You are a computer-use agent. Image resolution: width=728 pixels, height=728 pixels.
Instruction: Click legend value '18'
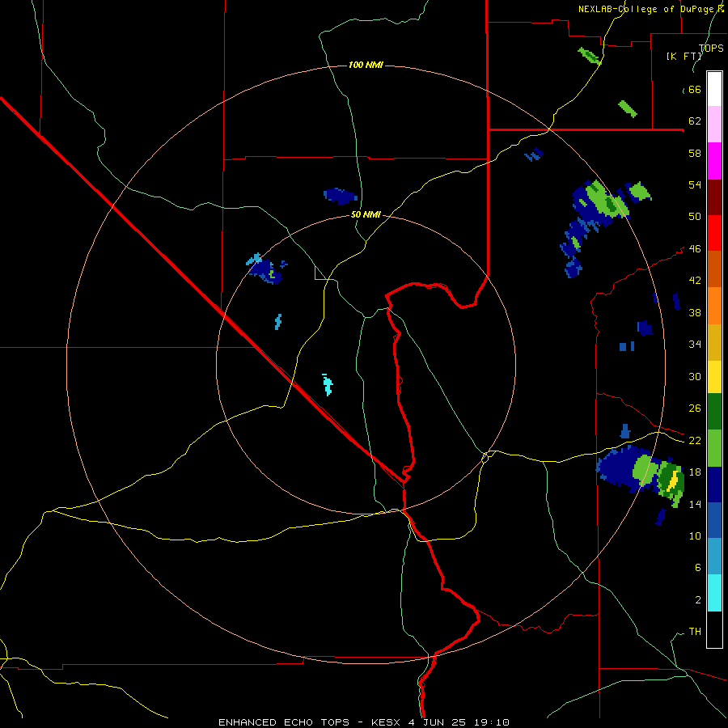(695, 472)
